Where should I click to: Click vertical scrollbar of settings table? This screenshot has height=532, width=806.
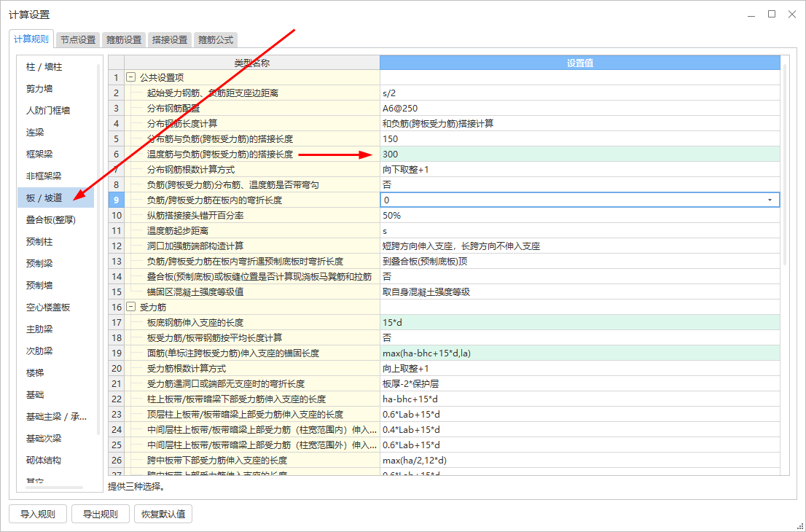[784, 165]
